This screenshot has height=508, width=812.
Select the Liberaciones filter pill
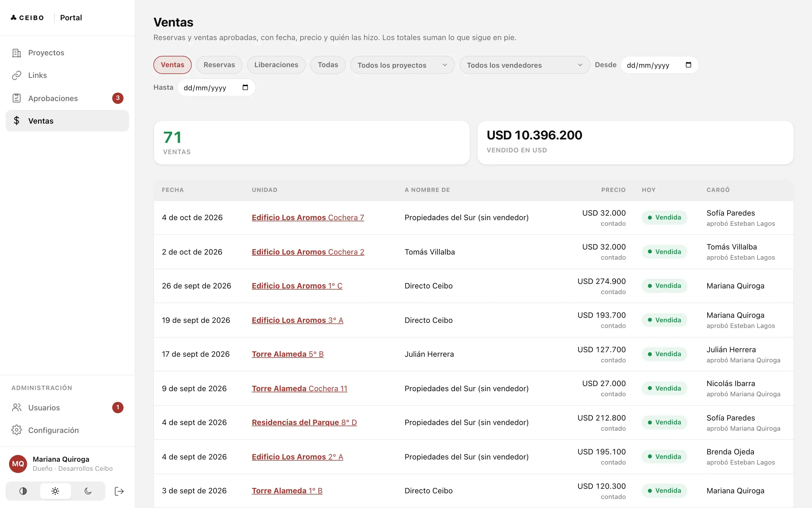[x=276, y=65]
